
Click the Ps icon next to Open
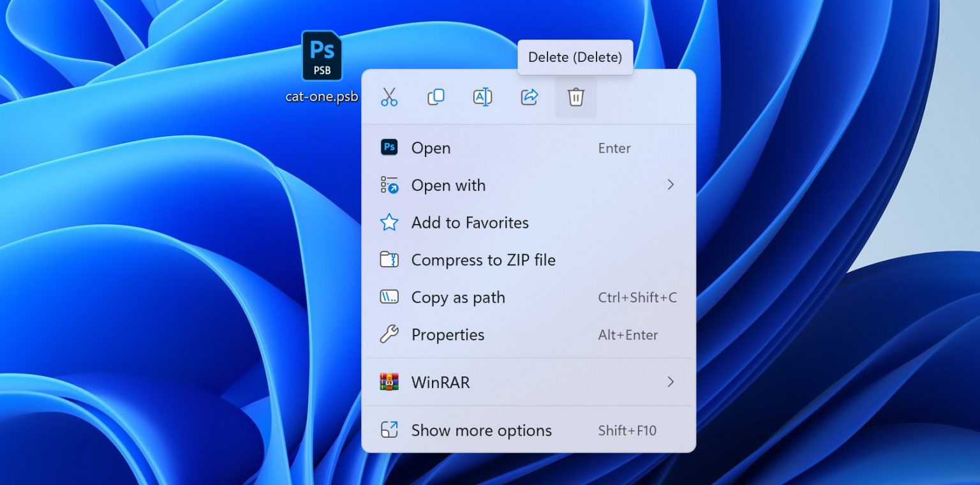pyautogui.click(x=389, y=147)
